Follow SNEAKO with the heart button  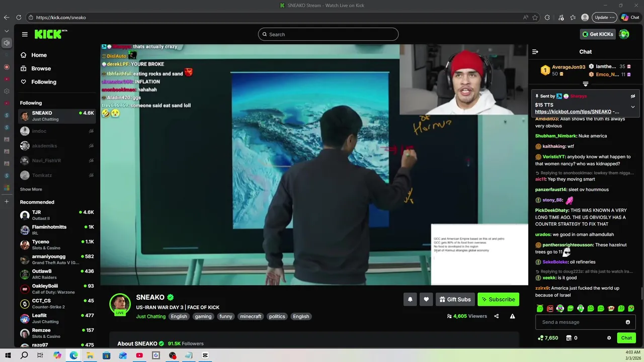click(426, 299)
